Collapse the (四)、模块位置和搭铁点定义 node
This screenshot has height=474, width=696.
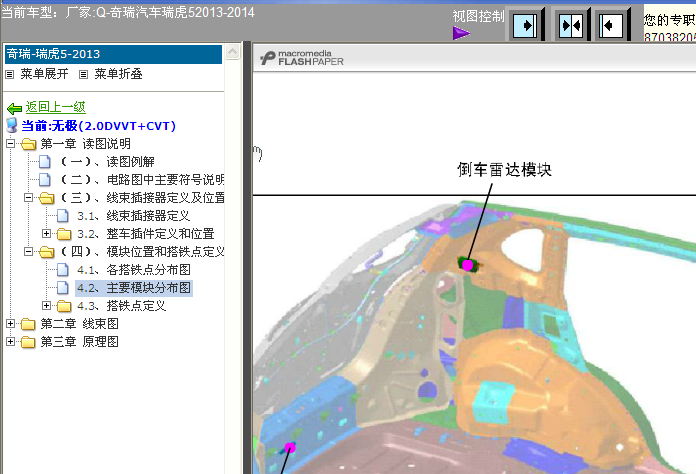coord(28,252)
